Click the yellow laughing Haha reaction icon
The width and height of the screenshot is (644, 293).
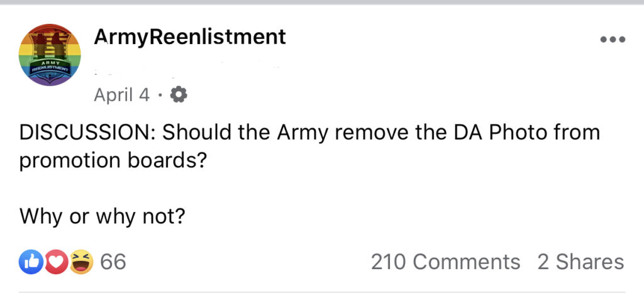tap(81, 262)
